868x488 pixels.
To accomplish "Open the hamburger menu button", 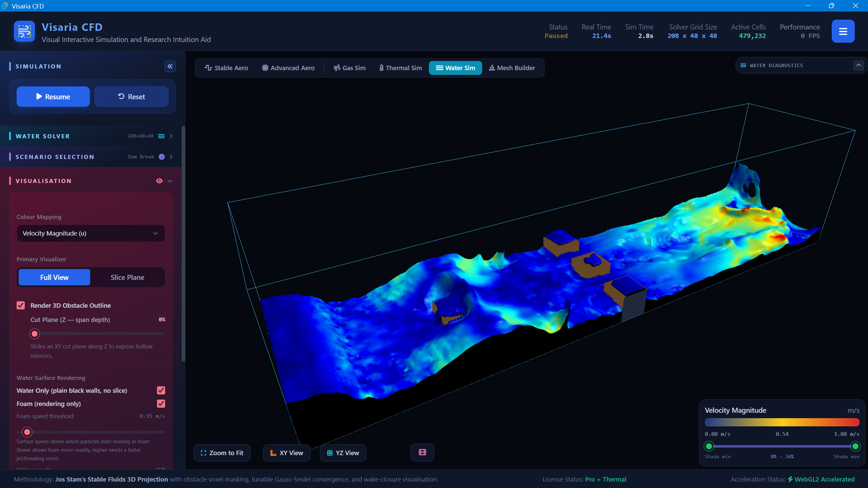I will click(x=843, y=31).
